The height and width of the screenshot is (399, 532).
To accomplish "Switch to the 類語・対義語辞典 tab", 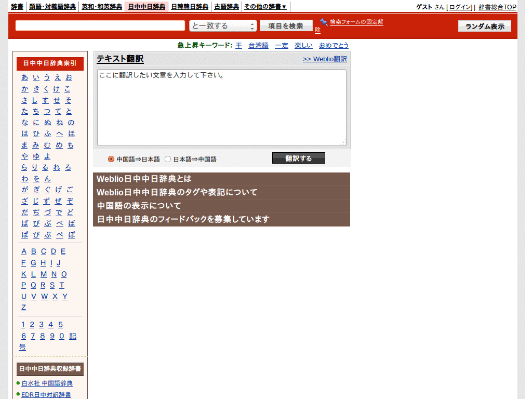I will [52, 7].
